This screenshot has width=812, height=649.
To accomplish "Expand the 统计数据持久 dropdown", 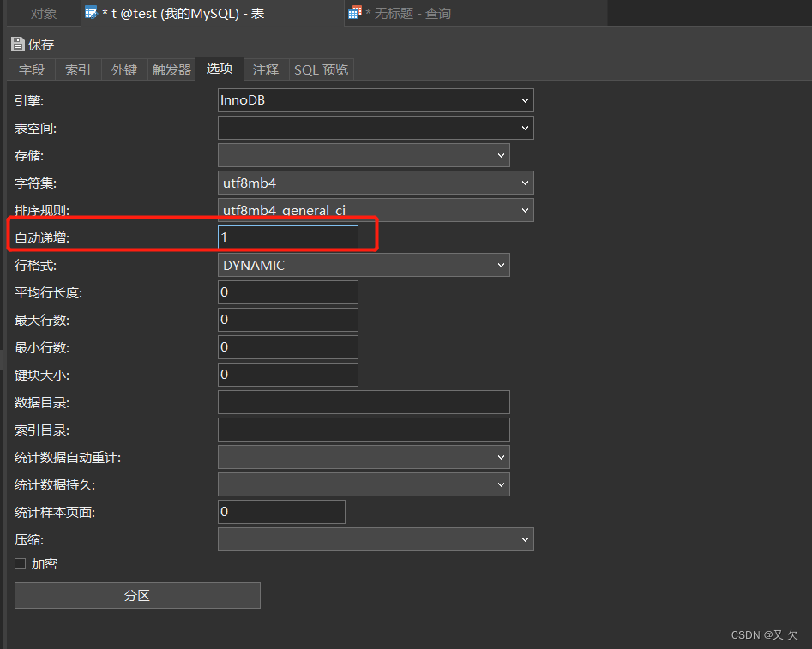I will 364,484.
